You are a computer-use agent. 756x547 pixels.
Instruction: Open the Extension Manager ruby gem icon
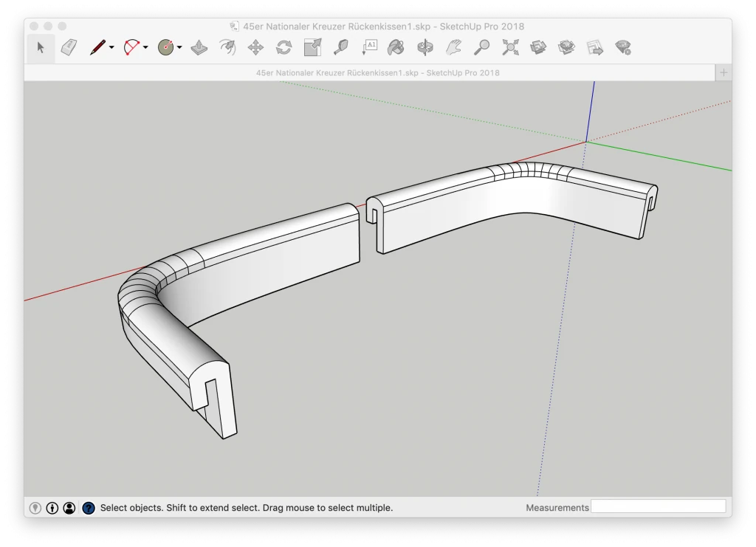click(623, 48)
